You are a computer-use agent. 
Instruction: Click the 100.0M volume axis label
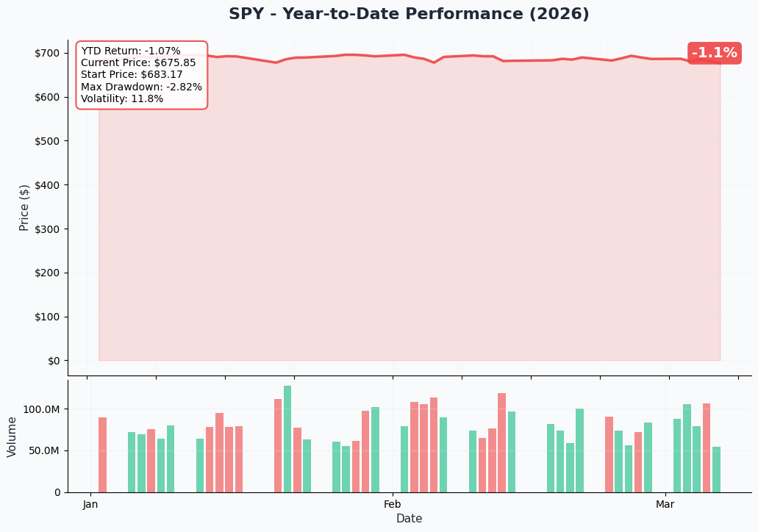pyautogui.click(x=41, y=410)
